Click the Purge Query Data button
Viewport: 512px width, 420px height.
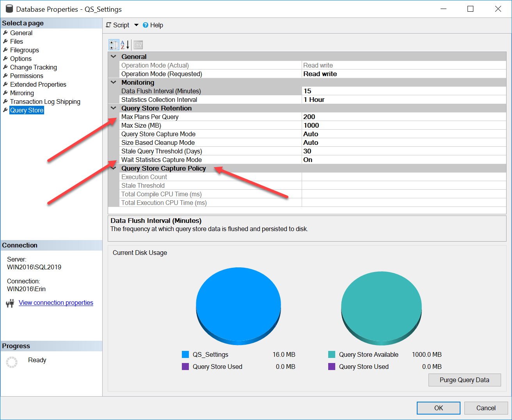(x=464, y=380)
